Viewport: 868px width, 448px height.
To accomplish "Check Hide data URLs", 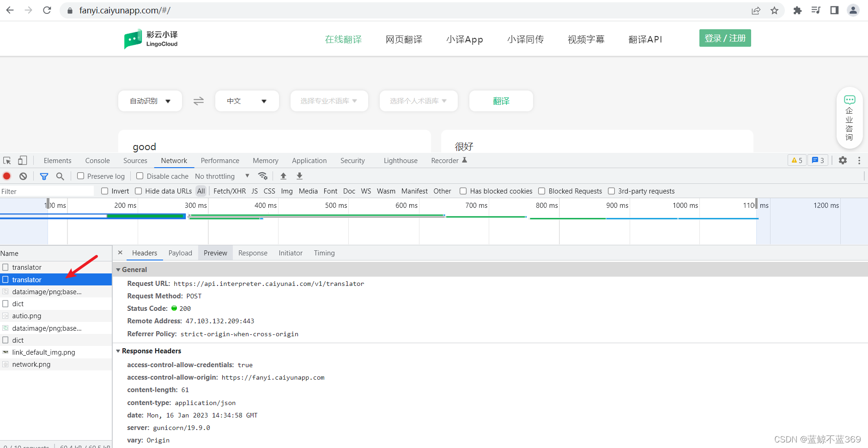I will 138,191.
